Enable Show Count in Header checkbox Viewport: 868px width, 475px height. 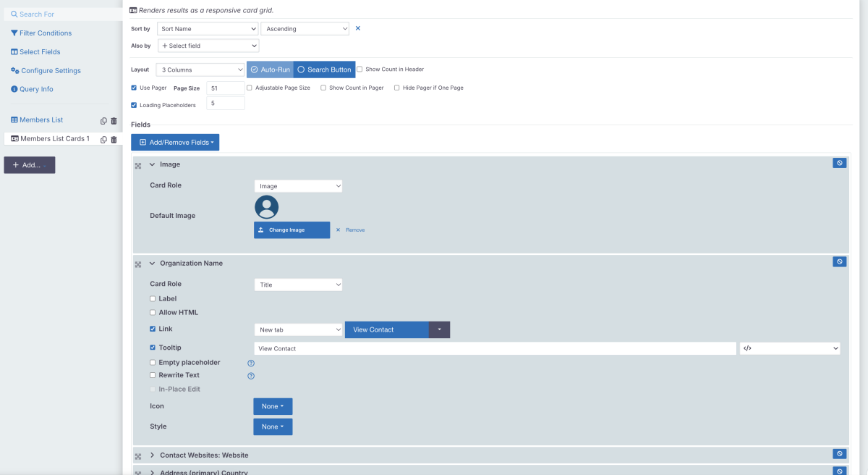pos(359,70)
